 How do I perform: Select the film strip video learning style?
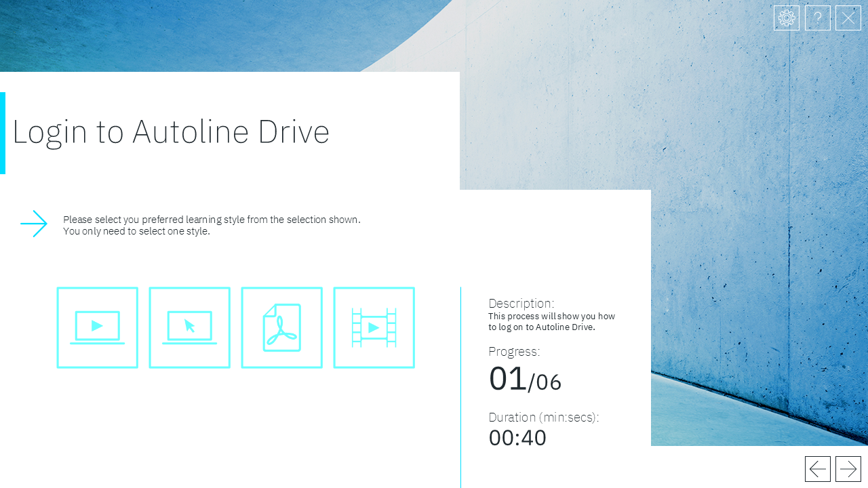tap(374, 327)
